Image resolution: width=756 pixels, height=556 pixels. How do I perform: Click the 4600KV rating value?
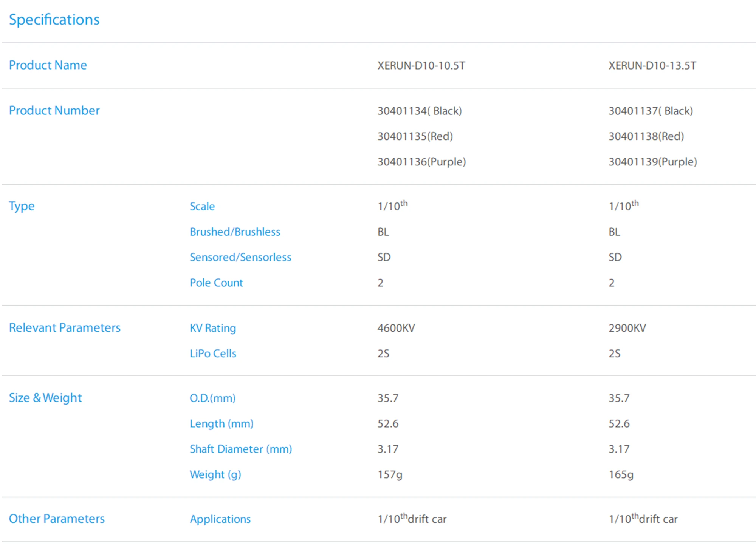click(396, 328)
